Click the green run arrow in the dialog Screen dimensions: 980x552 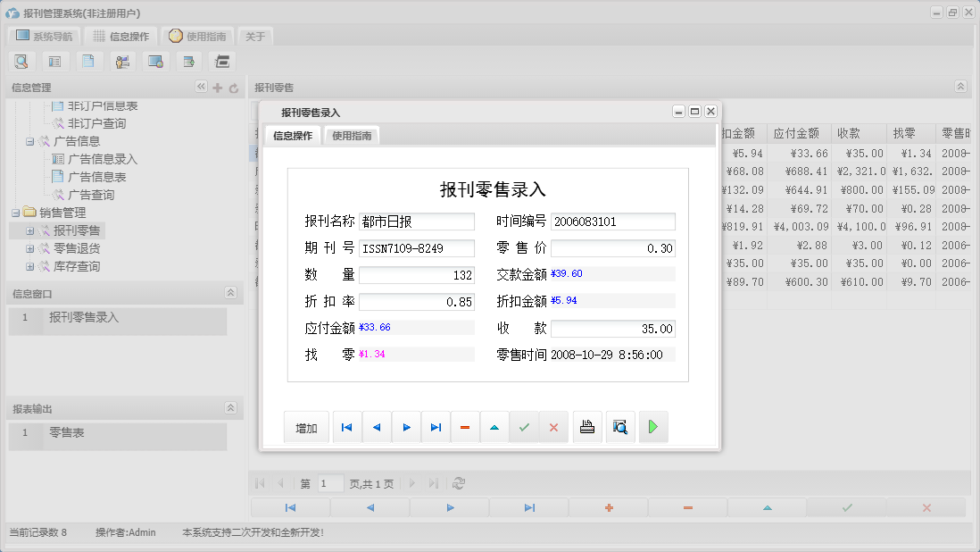tap(652, 427)
